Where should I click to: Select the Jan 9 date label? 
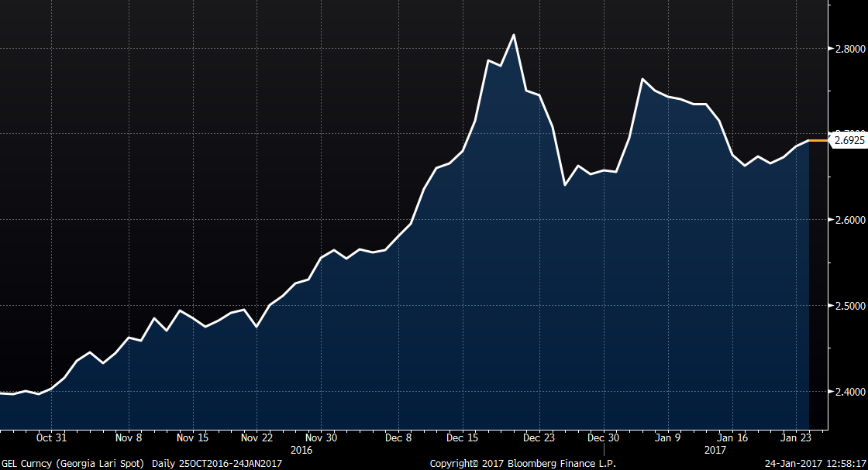pyautogui.click(x=667, y=437)
